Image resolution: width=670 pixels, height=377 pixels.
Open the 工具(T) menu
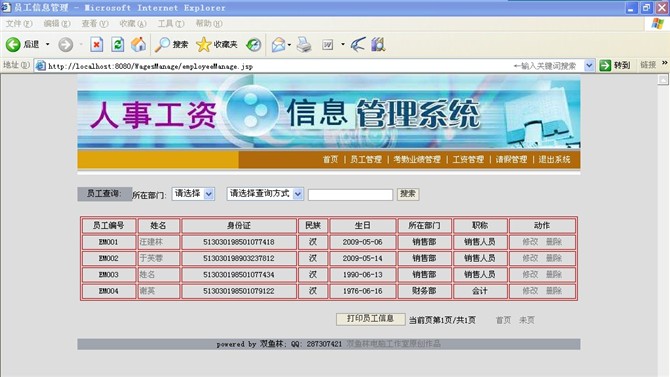pos(171,24)
